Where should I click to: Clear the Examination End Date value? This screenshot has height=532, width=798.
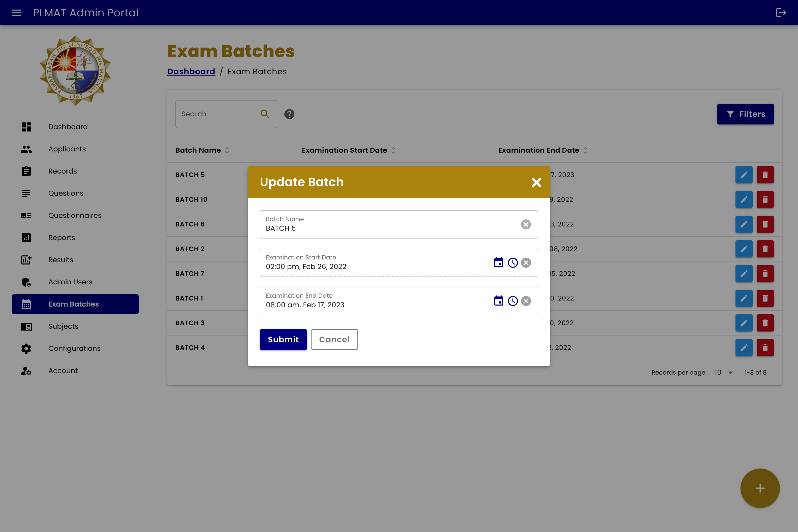click(x=526, y=301)
